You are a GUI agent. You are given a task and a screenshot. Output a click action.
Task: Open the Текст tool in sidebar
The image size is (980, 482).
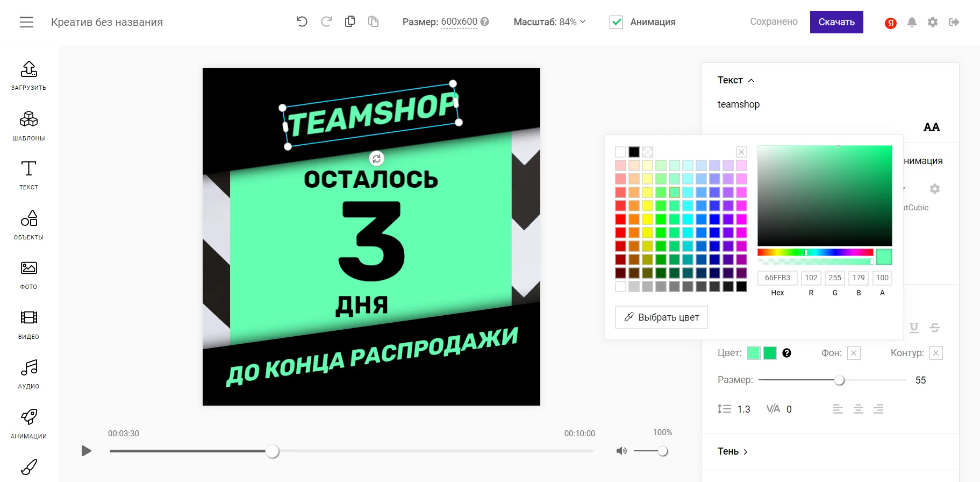point(28,175)
